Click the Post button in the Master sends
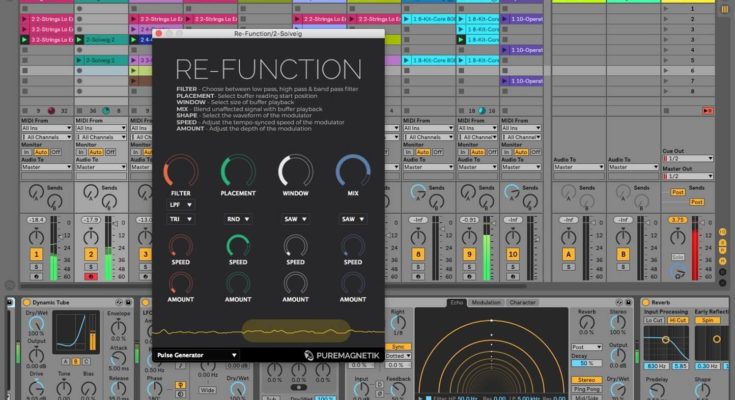This screenshot has width=735, height=400. [x=677, y=190]
